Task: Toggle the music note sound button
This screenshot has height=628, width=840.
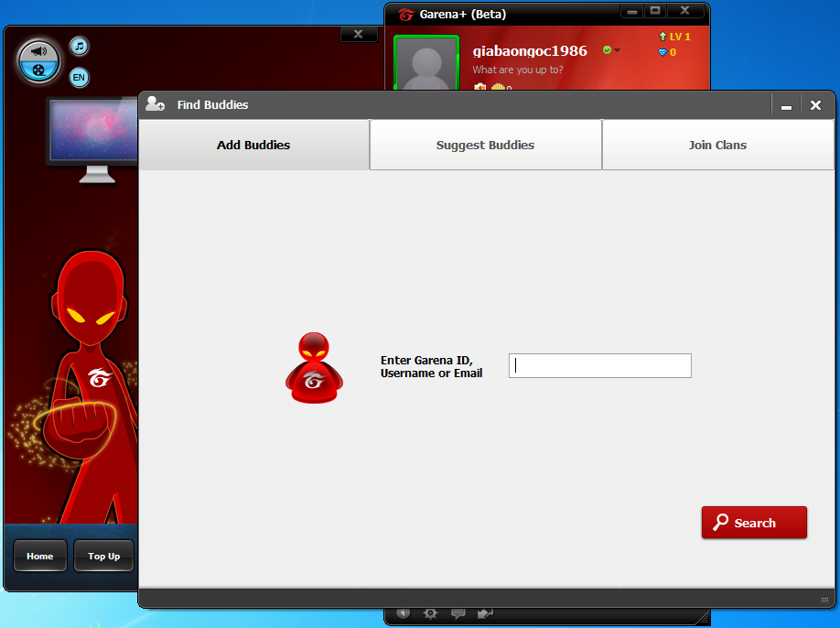Action: click(x=80, y=46)
